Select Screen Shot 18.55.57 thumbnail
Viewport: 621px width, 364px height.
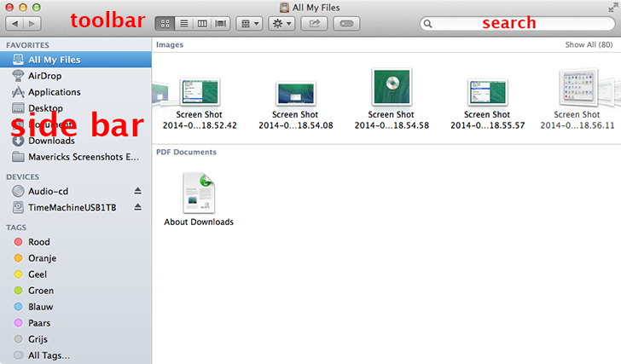point(488,92)
